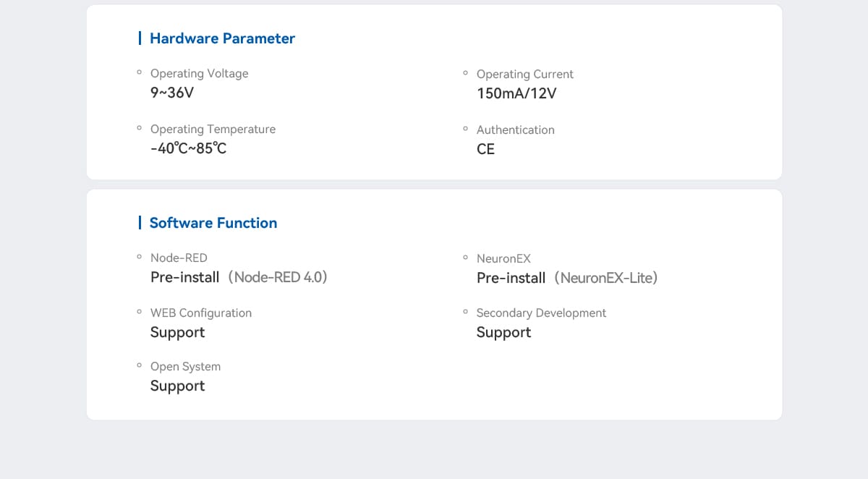Click the Pre-install (Node-RED 4.0) text
This screenshot has width=868, height=479.
pyautogui.click(x=239, y=277)
